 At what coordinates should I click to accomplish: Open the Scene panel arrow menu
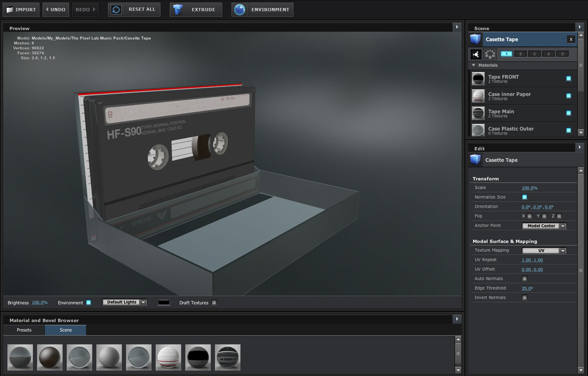click(x=580, y=27)
